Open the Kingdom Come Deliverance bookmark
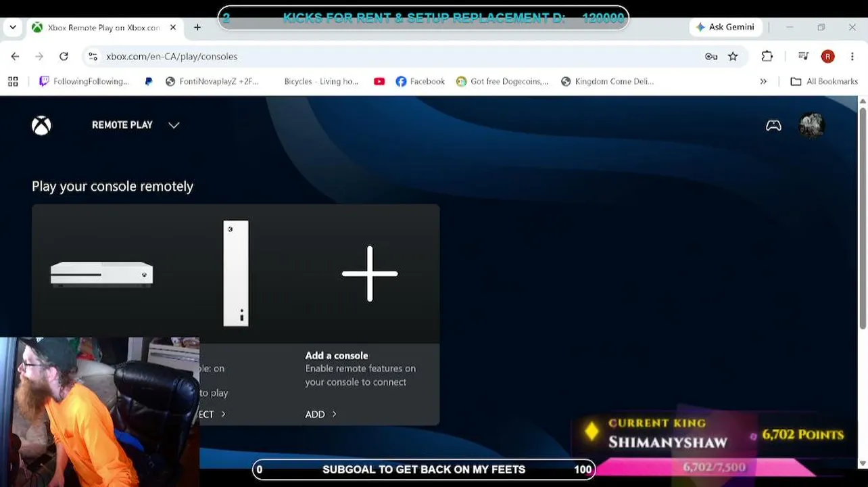The image size is (868, 487). click(x=607, y=81)
